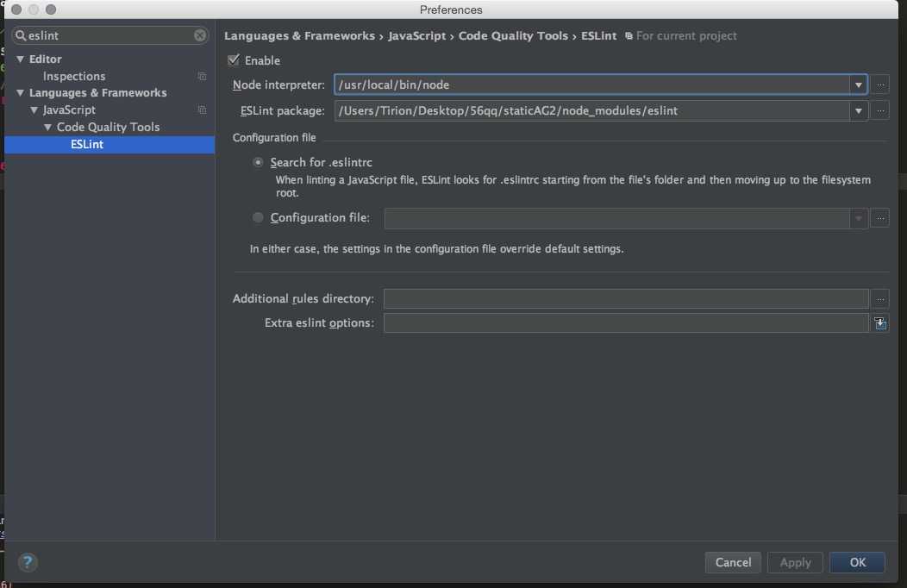Click the 'Additional rules directory:' label
Image resolution: width=907 pixels, height=588 pixels.
coord(303,299)
